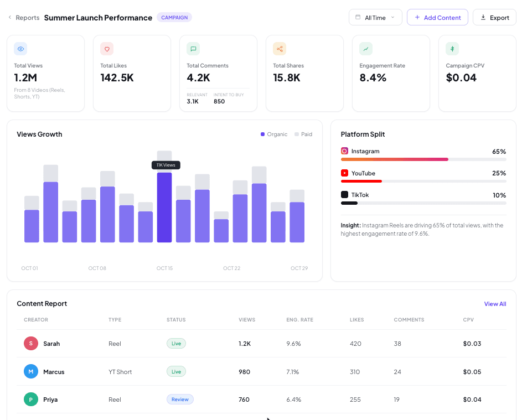
Task: Click the Instagram 65% progress bar
Action: 423,159
